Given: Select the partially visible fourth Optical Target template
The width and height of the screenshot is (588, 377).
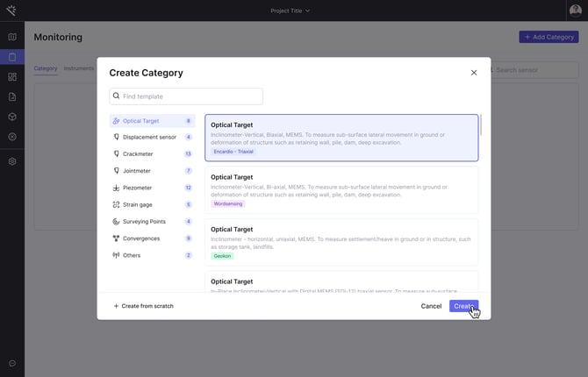Looking at the screenshot, I should [341, 281].
